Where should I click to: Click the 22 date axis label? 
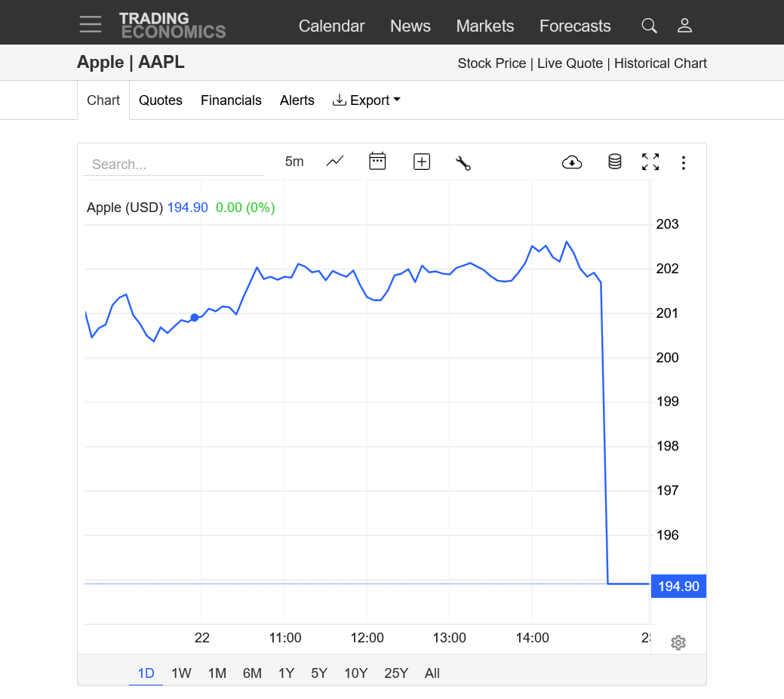pyautogui.click(x=202, y=637)
